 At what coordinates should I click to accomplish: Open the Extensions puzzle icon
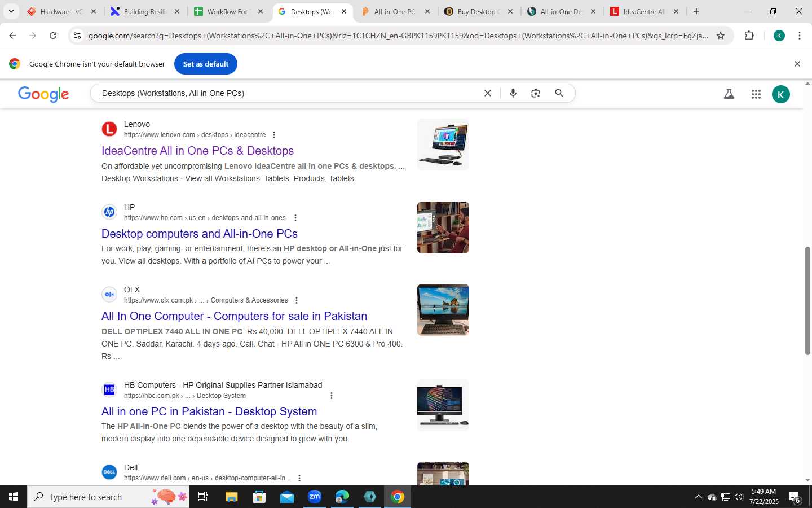tap(749, 36)
